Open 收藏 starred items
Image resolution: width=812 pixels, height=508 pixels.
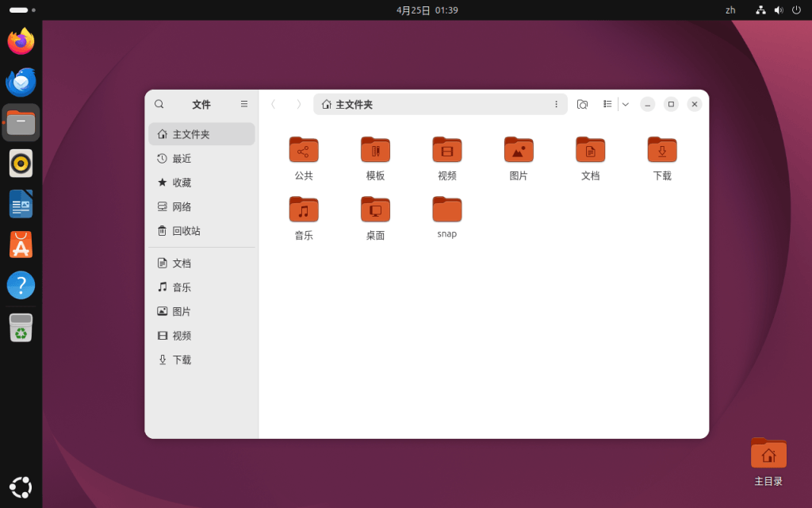click(201, 183)
